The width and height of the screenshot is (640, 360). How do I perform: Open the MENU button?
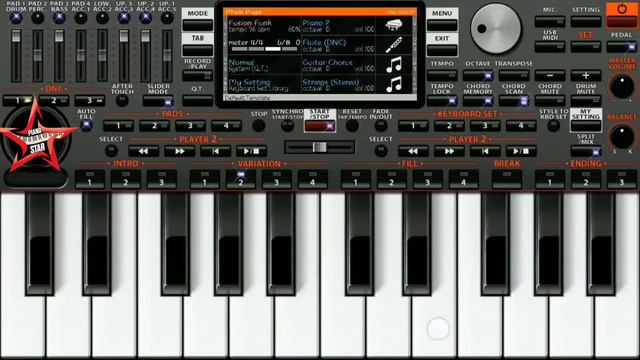pos(442,25)
